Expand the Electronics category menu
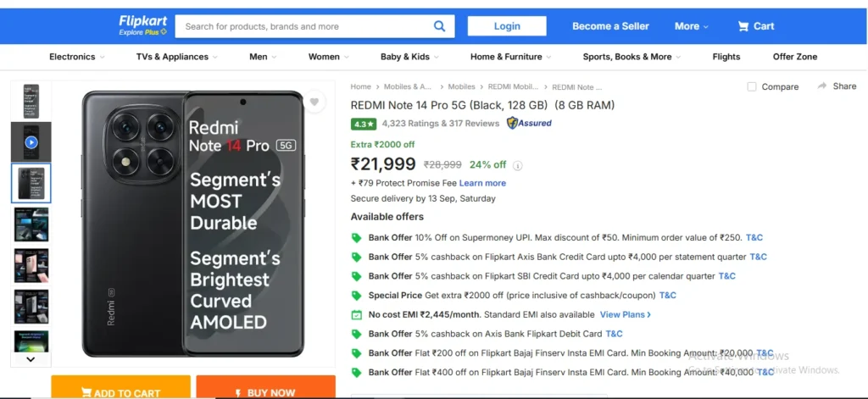The height and width of the screenshot is (399, 868). coord(76,57)
